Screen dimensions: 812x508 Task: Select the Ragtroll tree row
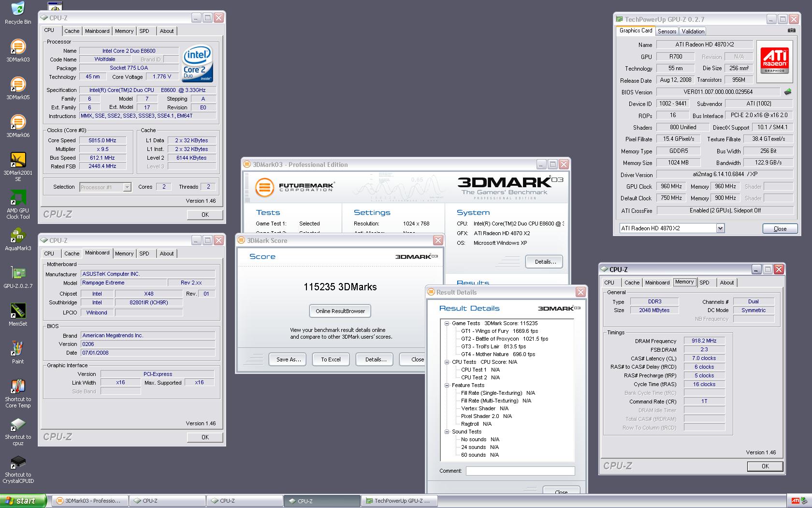point(476,424)
